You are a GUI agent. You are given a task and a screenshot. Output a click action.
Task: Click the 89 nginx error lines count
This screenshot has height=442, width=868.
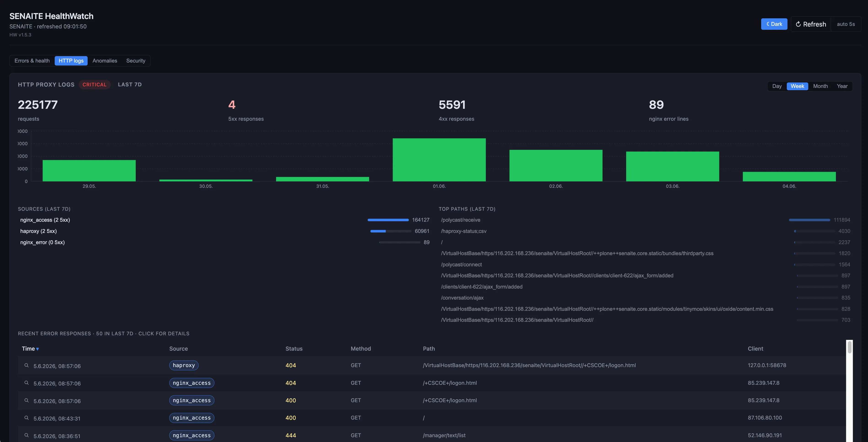pos(656,105)
